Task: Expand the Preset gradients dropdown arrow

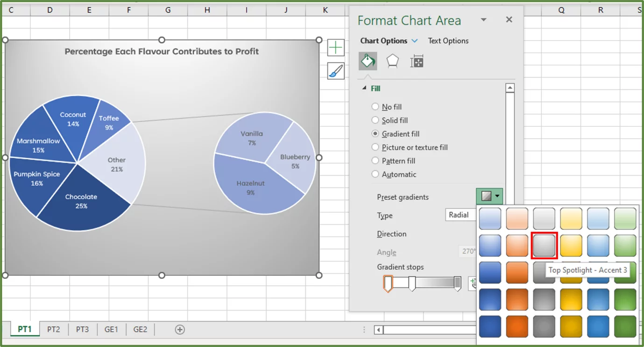Action: click(x=496, y=196)
